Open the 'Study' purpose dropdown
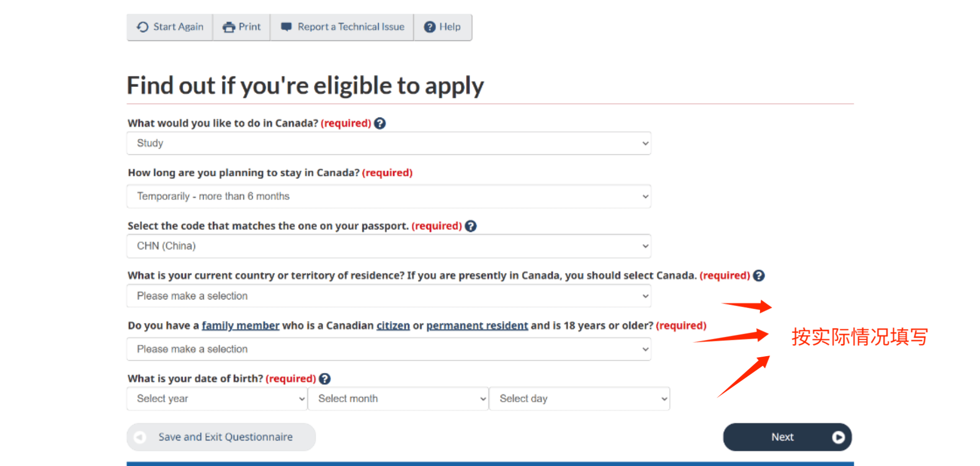This screenshot has width=980, height=466. (x=389, y=143)
